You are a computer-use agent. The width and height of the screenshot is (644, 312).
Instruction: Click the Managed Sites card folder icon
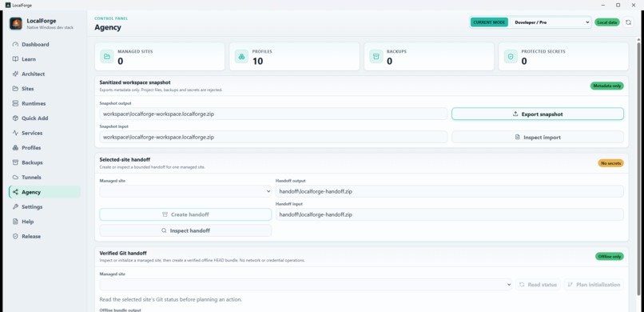tap(107, 56)
